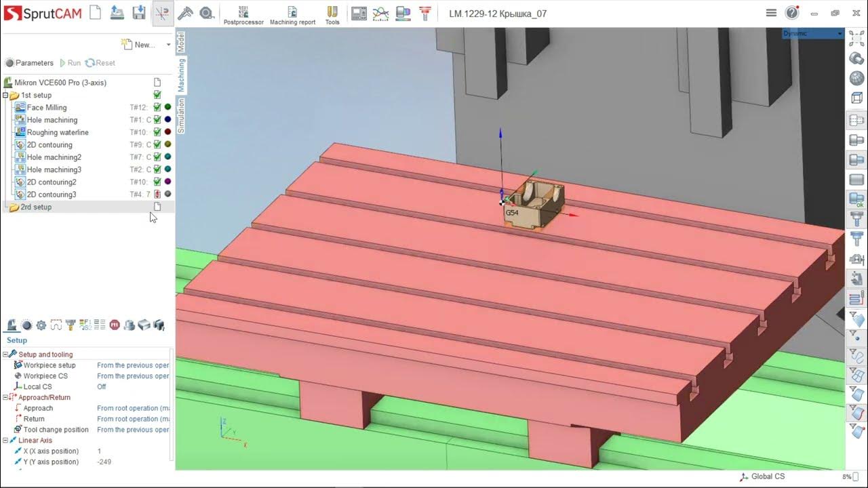The height and width of the screenshot is (488, 868).
Task: Edit Approach From root operation value
Action: click(133, 408)
